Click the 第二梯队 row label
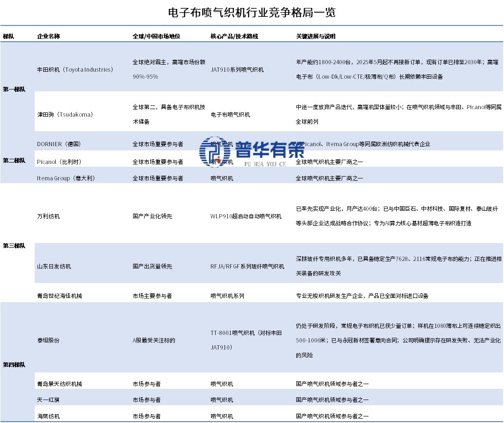The height and width of the screenshot is (423, 504). [14, 160]
